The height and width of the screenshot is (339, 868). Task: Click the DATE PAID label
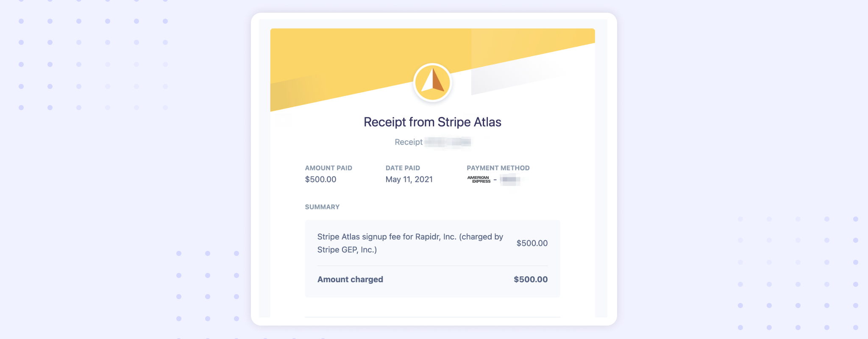[x=403, y=168]
